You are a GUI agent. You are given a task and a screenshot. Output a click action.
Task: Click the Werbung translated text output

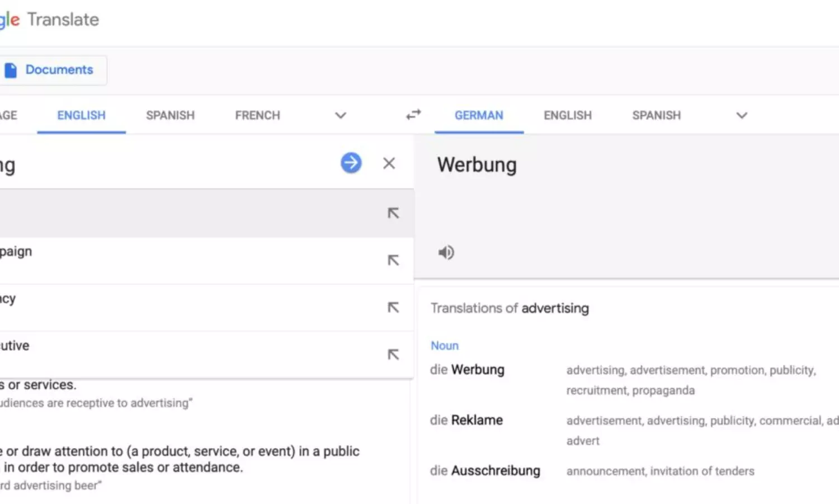pos(477,165)
